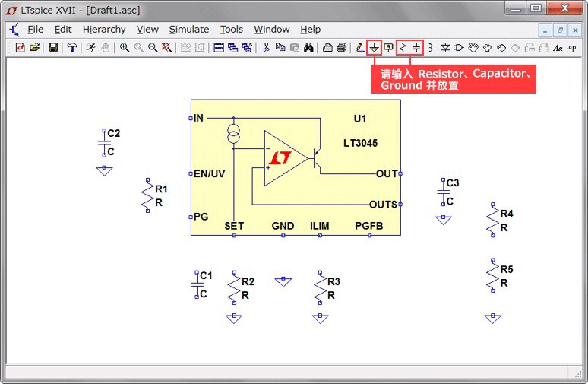588x384 pixels.
Task: Select the Resistor tool in toolbar
Action: [x=403, y=47]
